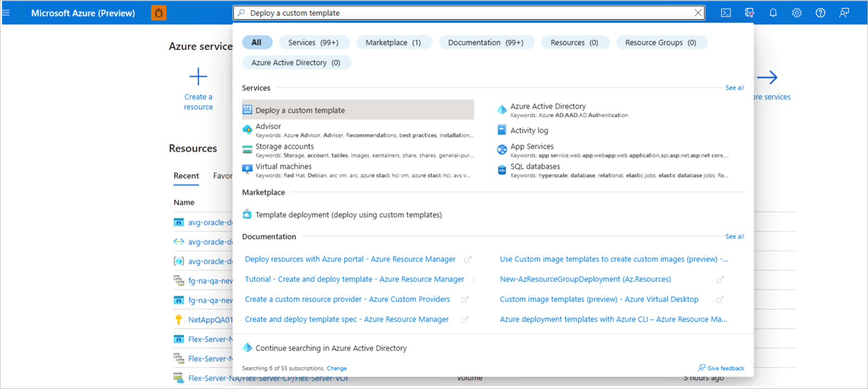Click the Create a resource plus icon
868x389 pixels.
pyautogui.click(x=198, y=77)
